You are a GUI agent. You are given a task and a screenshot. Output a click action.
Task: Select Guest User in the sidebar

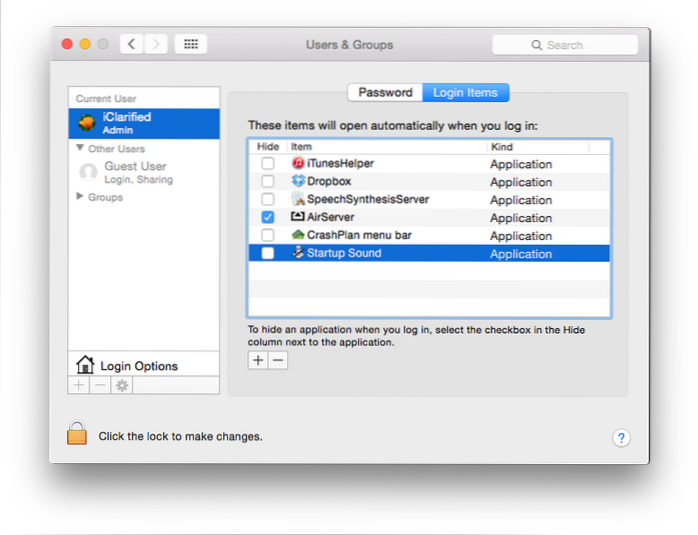click(135, 172)
